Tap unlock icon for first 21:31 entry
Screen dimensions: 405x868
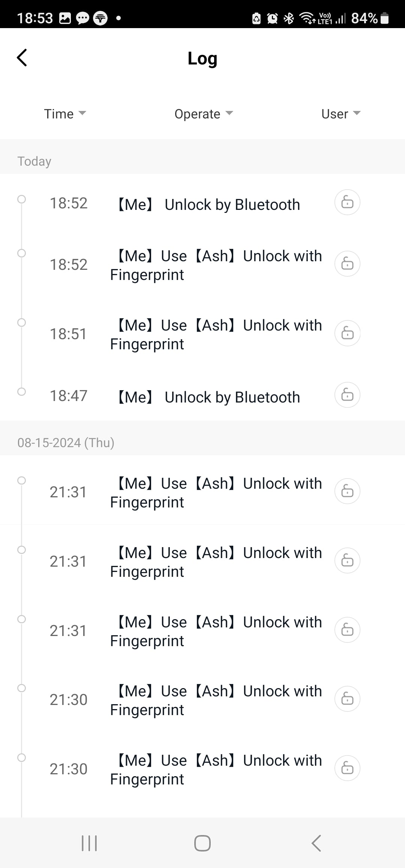[x=347, y=491]
